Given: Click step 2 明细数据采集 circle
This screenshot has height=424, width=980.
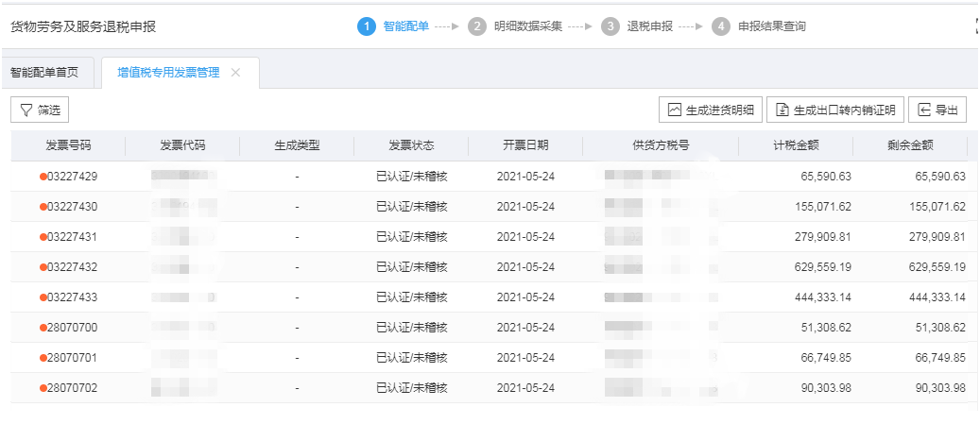Looking at the screenshot, I should [477, 26].
